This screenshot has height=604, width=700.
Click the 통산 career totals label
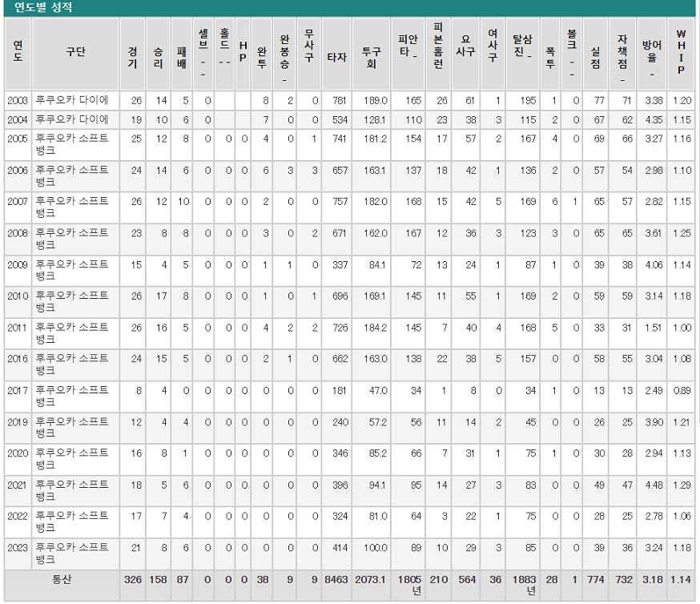[62, 579]
